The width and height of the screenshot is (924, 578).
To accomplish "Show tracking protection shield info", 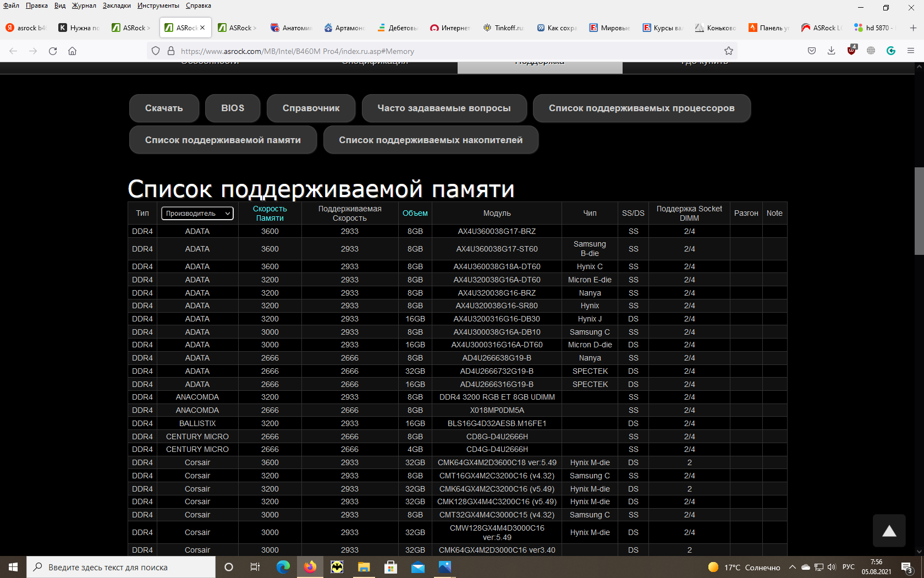I will pos(156,51).
